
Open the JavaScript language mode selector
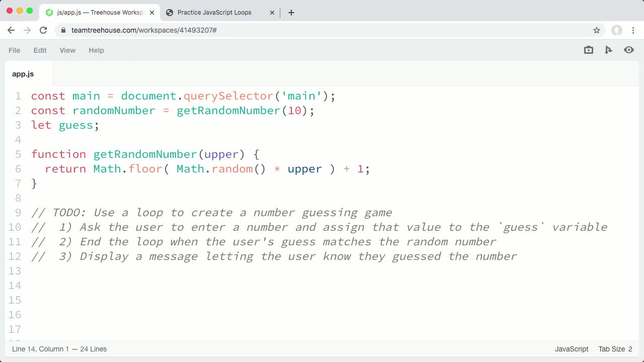(572, 349)
